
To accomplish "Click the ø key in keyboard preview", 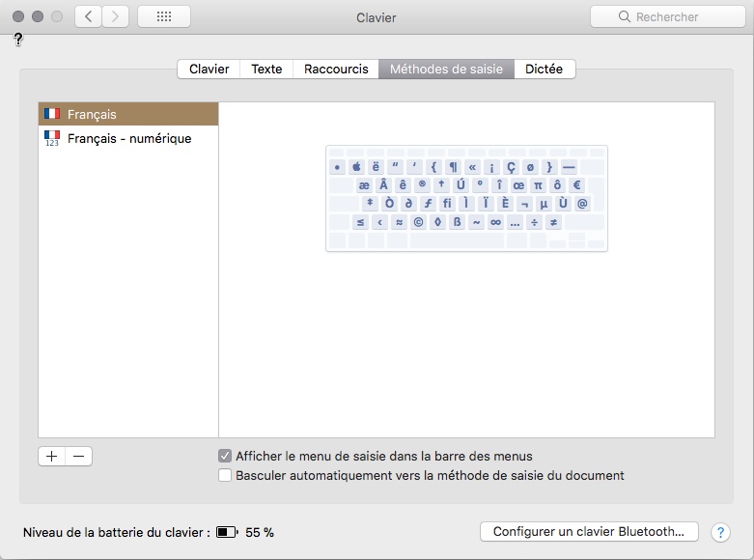I will 530,167.
